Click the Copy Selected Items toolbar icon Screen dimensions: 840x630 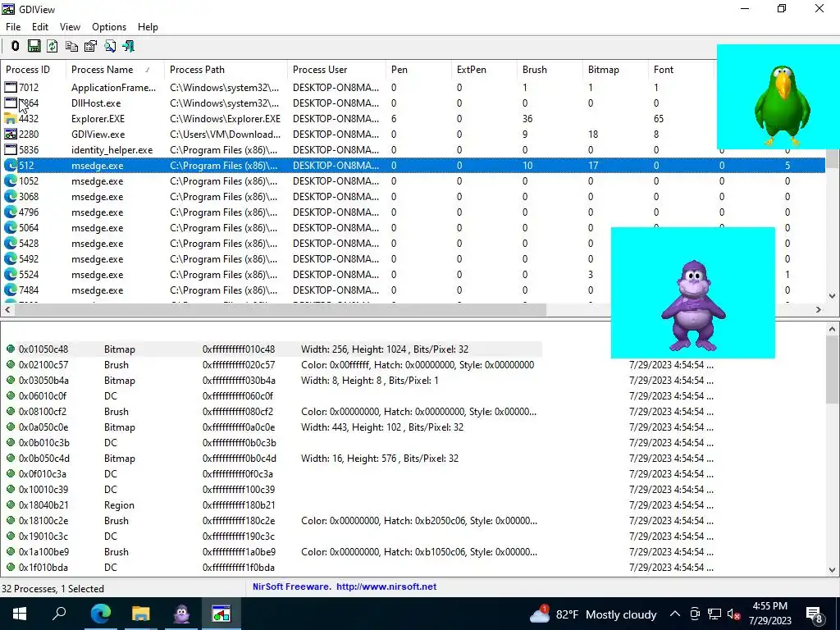[71, 46]
